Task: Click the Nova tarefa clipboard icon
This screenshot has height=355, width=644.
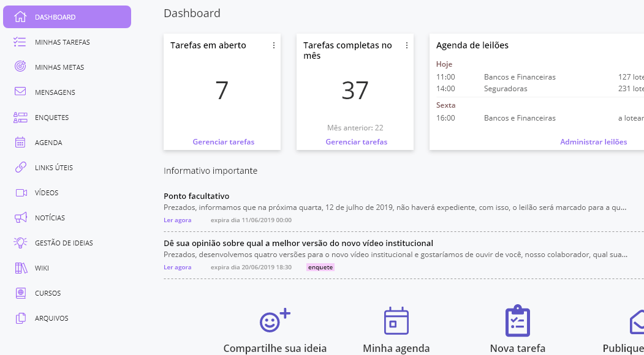Action: [518, 321]
